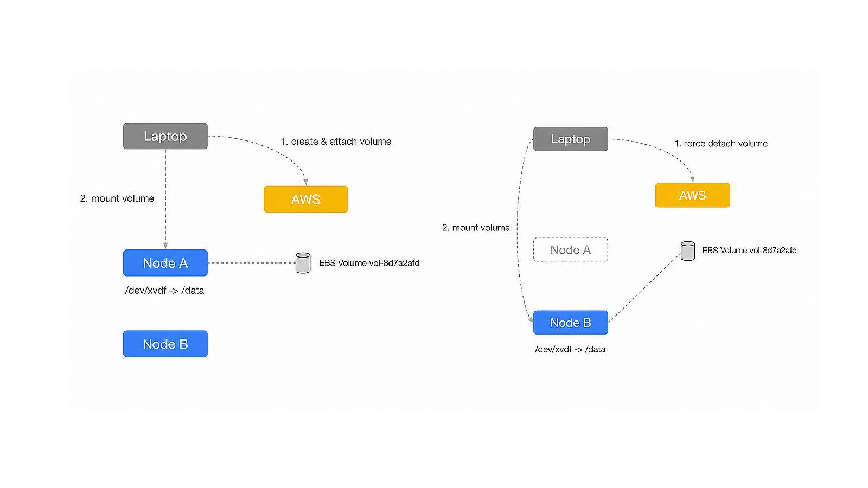Viewport: 868px width, 488px height.
Task: Click '2. mount volume' label in left diagram
Action: coord(117,198)
